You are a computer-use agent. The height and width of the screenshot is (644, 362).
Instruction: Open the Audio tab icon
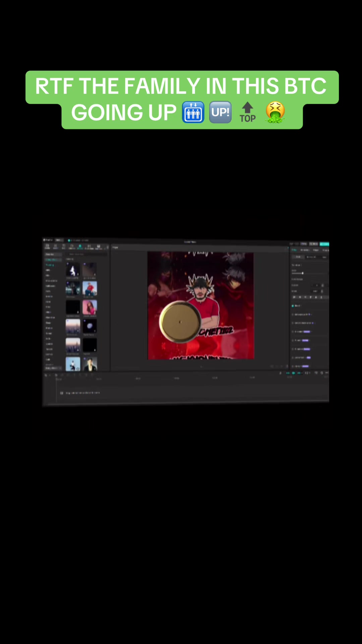tap(56, 247)
